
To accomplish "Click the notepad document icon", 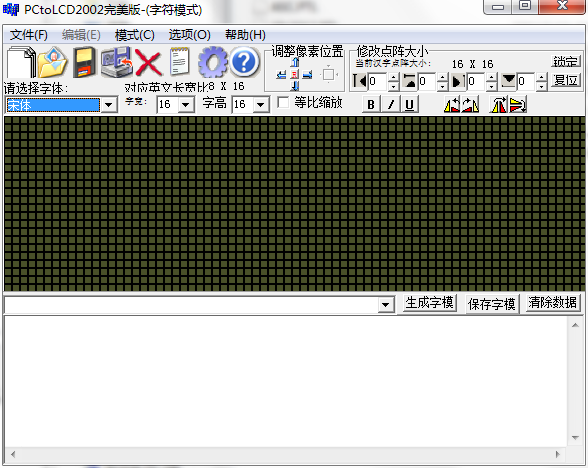I will click(179, 62).
